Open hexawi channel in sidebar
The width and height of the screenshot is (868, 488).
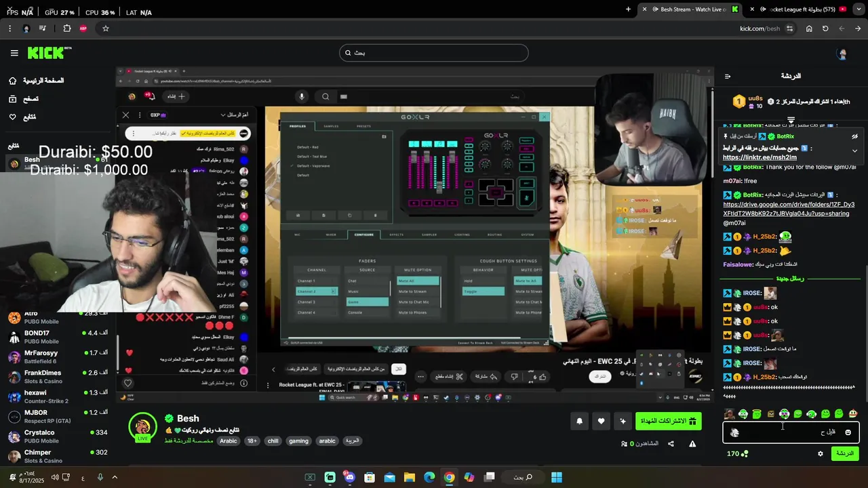pos(58,396)
